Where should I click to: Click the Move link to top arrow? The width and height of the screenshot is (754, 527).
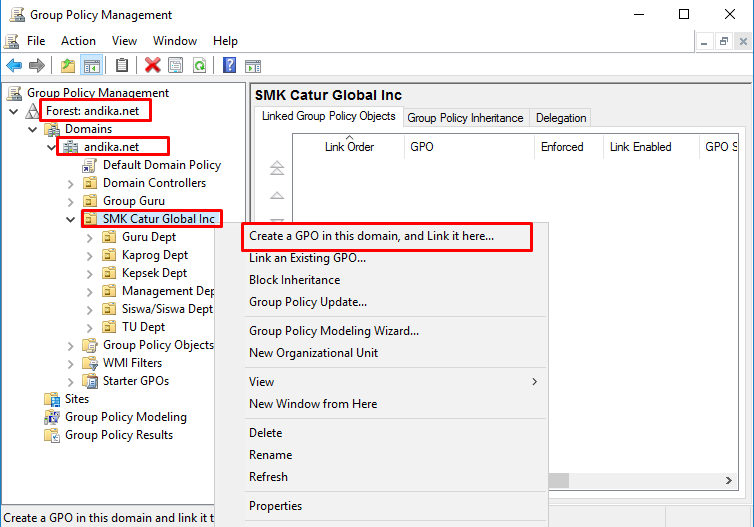[x=276, y=168]
